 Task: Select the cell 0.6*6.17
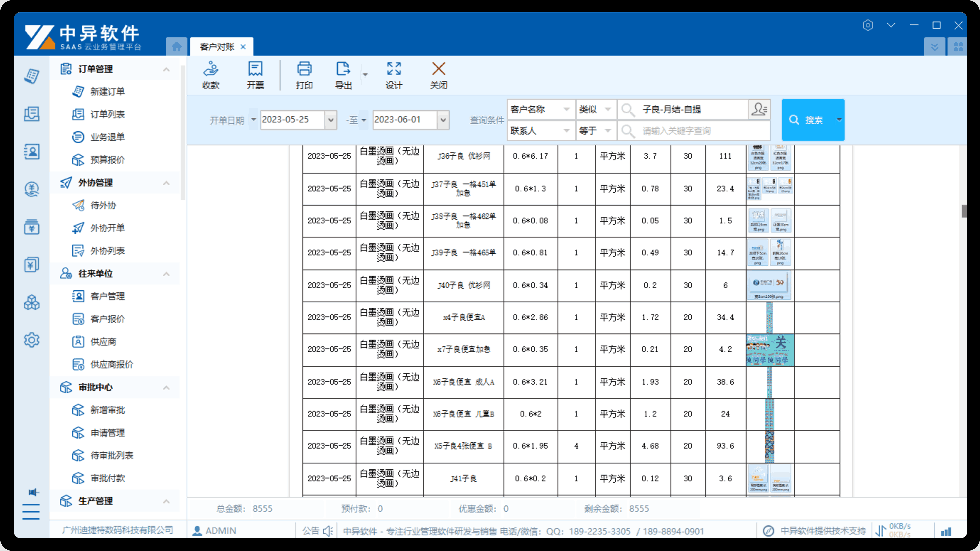[530, 156]
